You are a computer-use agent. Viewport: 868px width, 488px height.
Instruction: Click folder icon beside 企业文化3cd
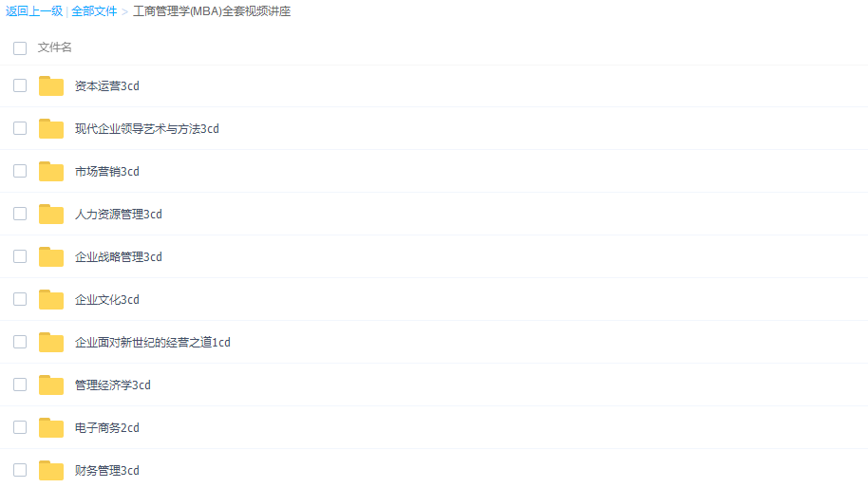[51, 299]
